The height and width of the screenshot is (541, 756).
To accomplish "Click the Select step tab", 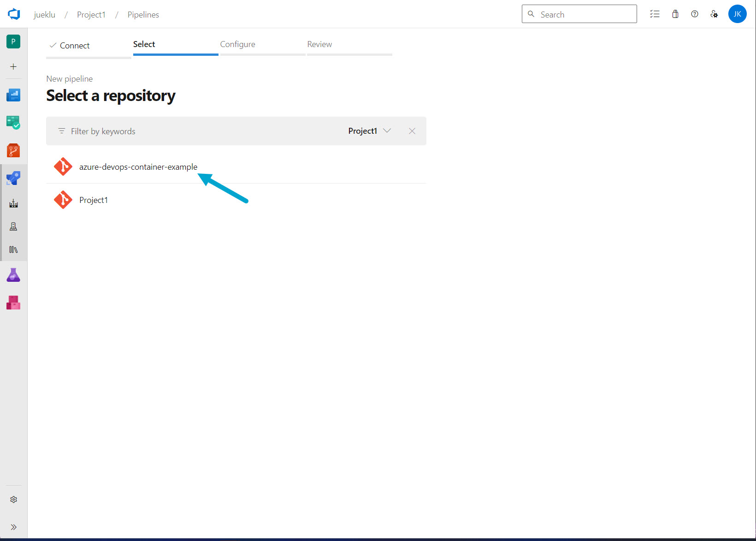I will pos(144,44).
